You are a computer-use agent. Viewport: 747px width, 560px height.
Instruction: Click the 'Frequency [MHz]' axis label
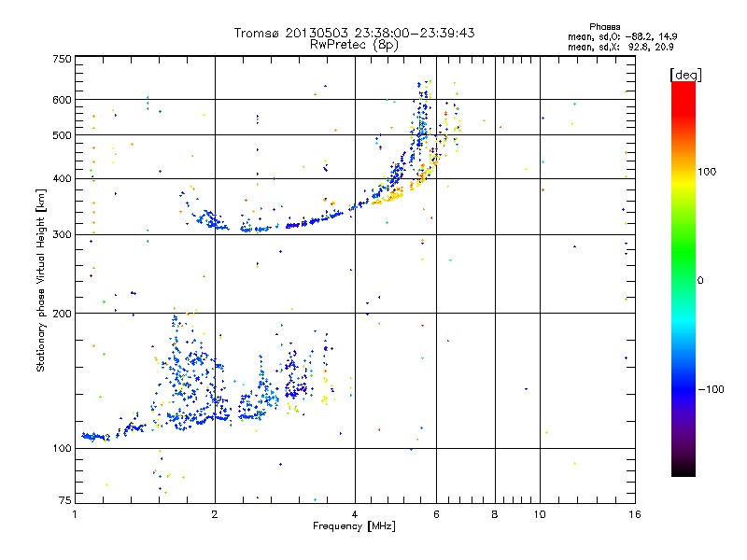(354, 526)
